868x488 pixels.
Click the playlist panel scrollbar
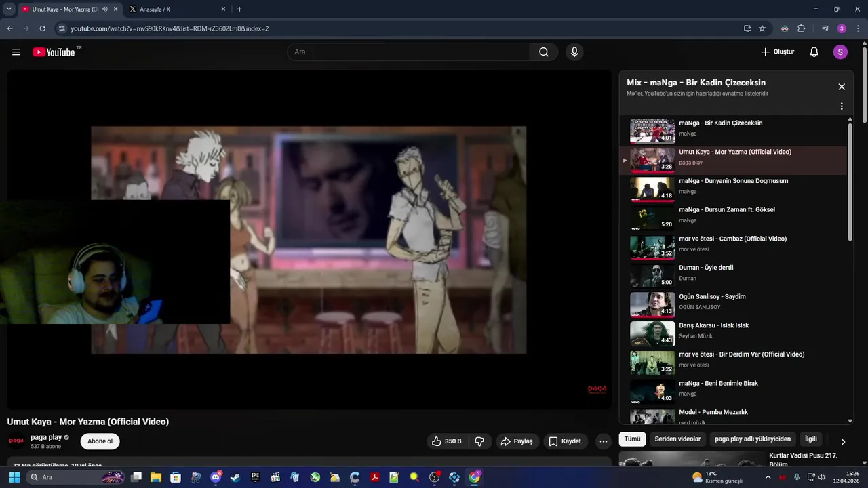tap(850, 182)
